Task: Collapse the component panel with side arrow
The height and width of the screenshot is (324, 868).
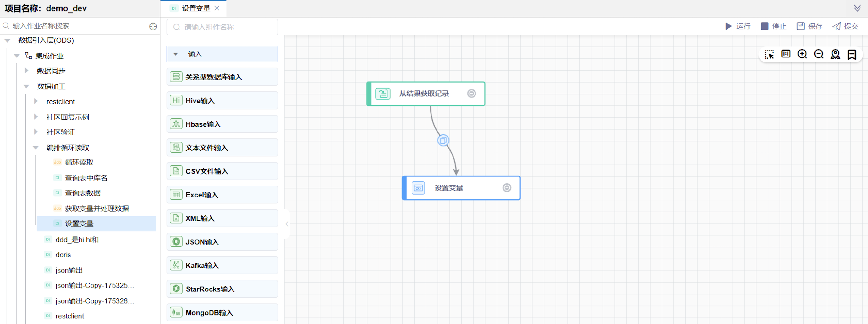Action: (287, 224)
